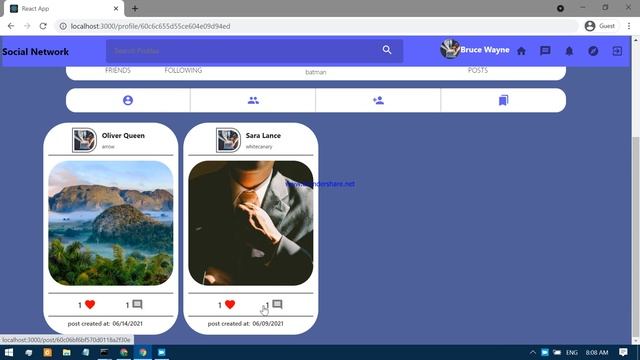Like Oliver Queen's post heart
Image resolution: width=640 pixels, height=360 pixels.
90,304
